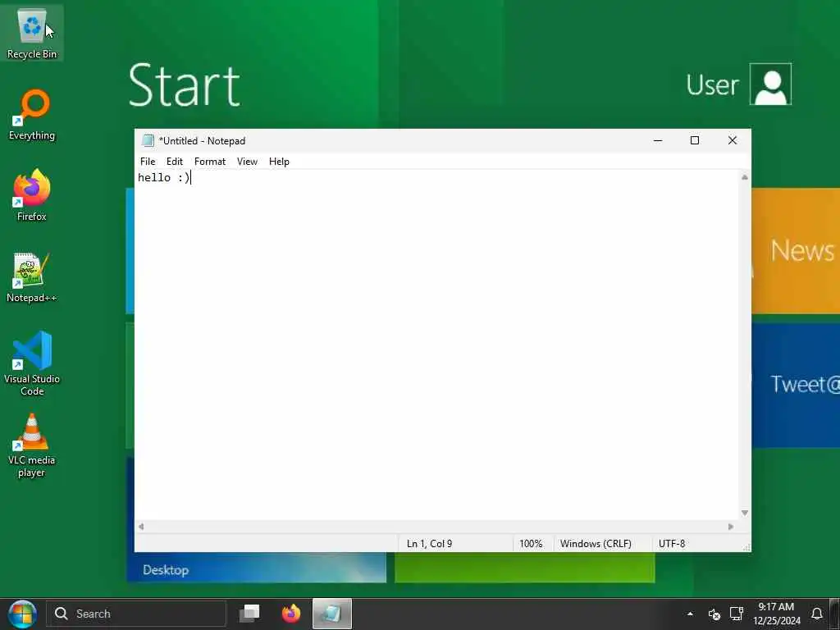Minimize the Notepad window
The height and width of the screenshot is (630, 840).
pos(658,140)
